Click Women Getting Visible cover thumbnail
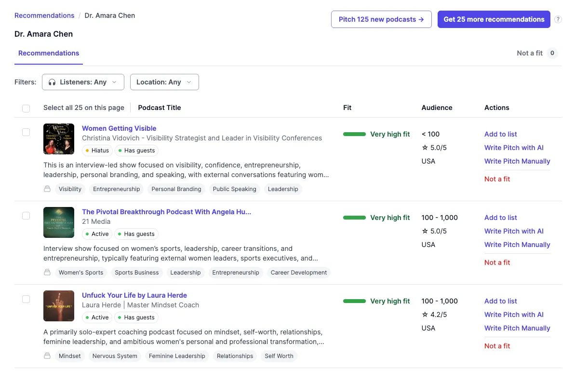 [x=59, y=139]
